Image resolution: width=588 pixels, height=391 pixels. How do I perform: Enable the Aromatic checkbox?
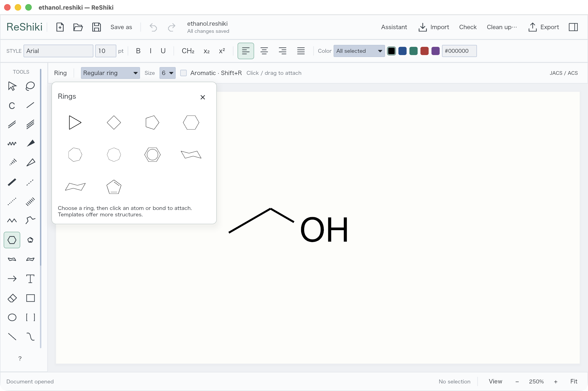tap(184, 73)
